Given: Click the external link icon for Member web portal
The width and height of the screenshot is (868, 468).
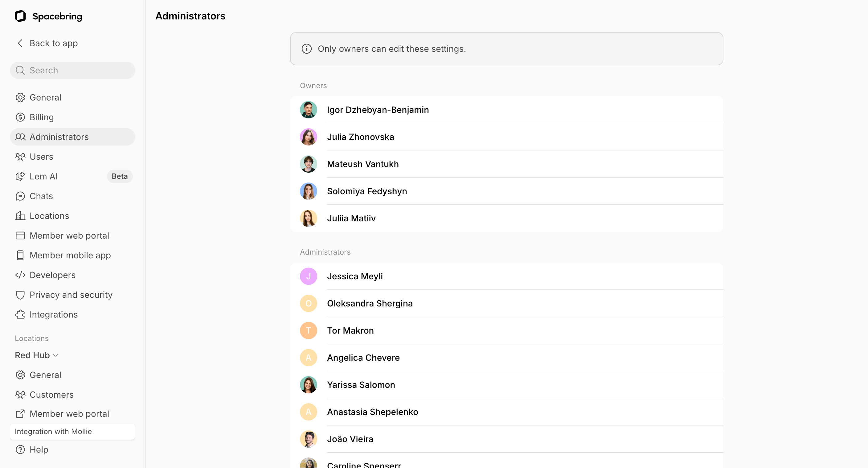Looking at the screenshot, I should click(20, 414).
